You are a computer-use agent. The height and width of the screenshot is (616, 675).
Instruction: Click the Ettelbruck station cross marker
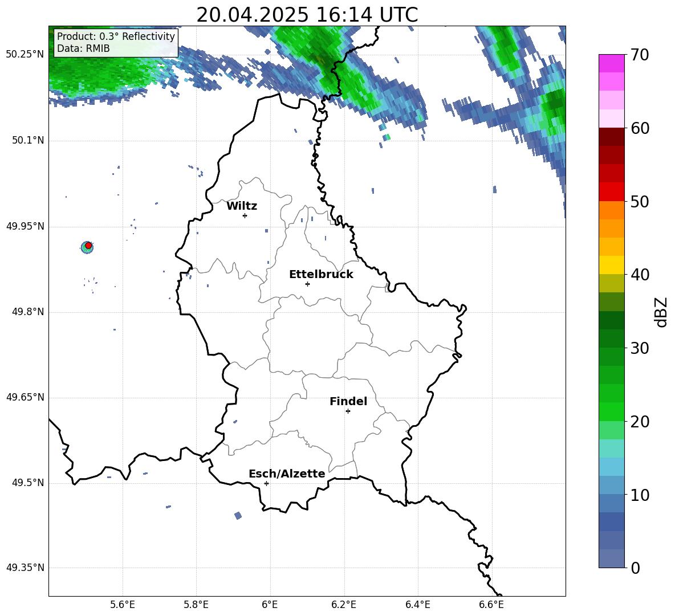coord(307,284)
